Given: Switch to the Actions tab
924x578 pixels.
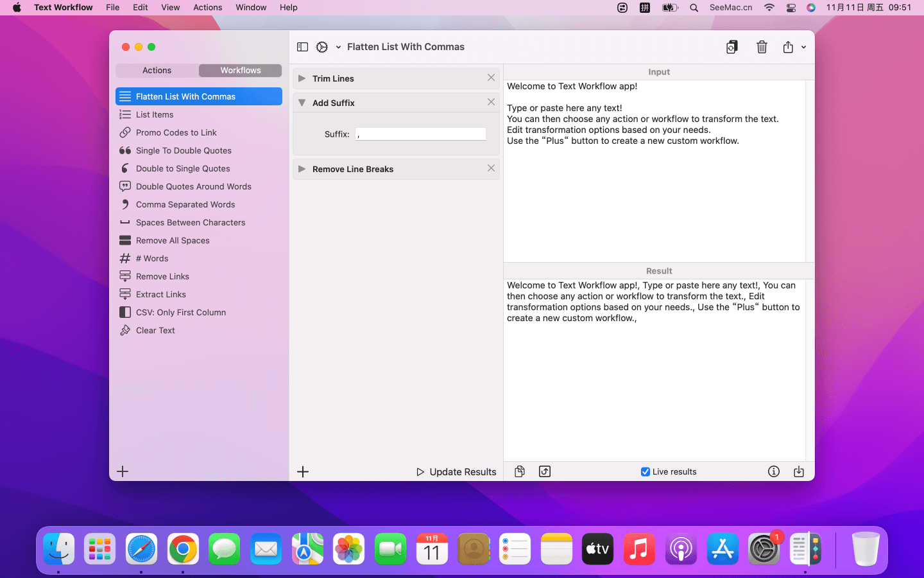Looking at the screenshot, I should (x=157, y=70).
